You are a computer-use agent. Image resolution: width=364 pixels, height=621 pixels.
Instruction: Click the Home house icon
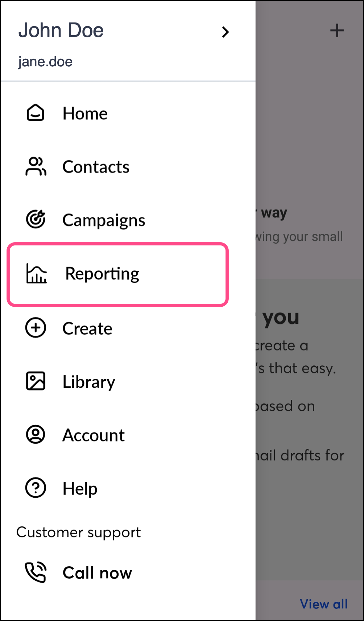point(36,113)
